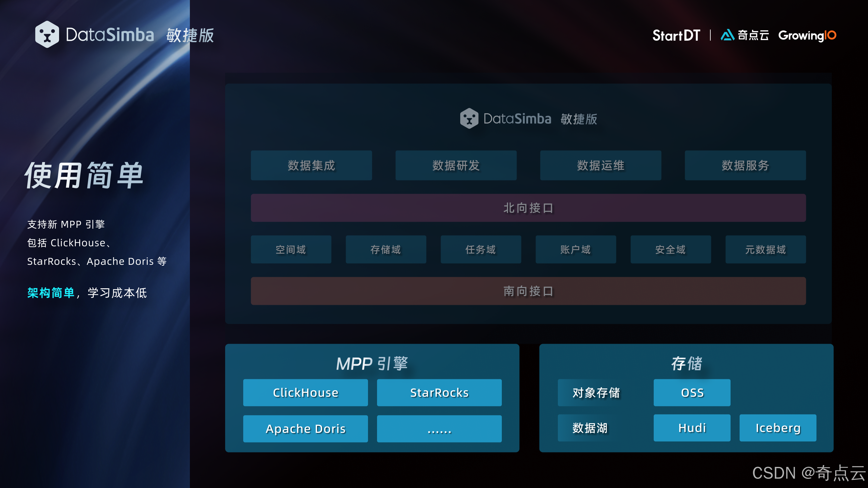The height and width of the screenshot is (488, 868).
Task: Click the DataSimba lion logo top-left
Action: [47, 35]
